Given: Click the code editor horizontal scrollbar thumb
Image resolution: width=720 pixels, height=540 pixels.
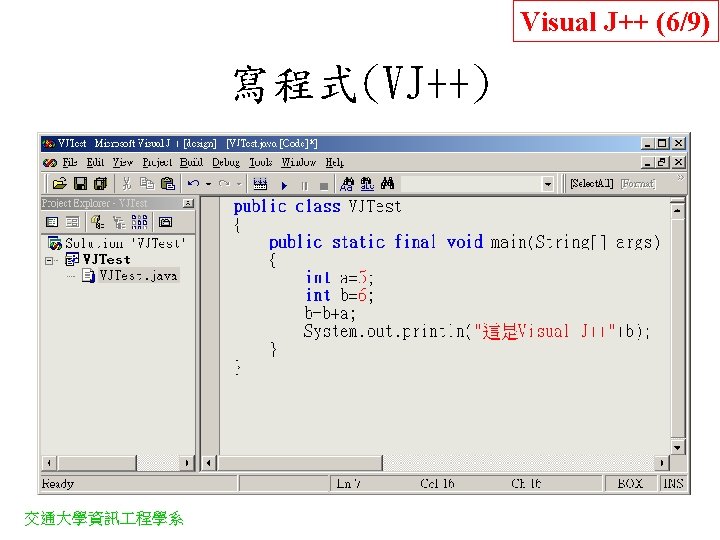Looking at the screenshot, I should pyautogui.click(x=299, y=463).
